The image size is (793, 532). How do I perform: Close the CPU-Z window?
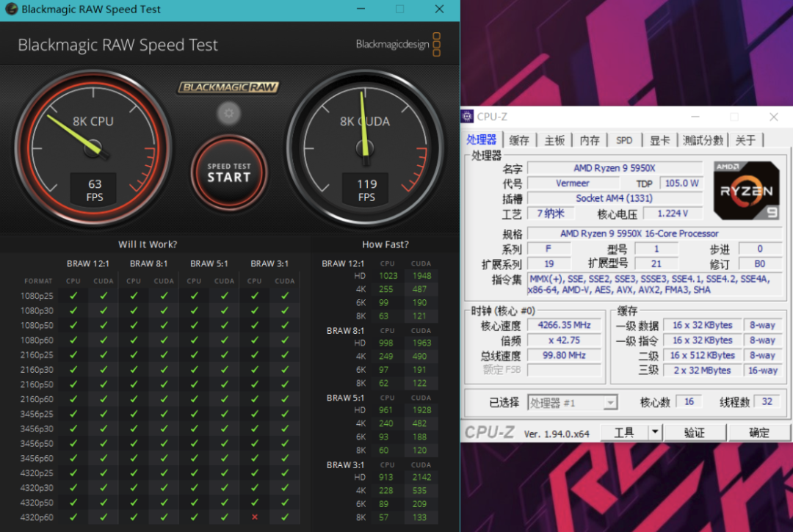coord(773,117)
